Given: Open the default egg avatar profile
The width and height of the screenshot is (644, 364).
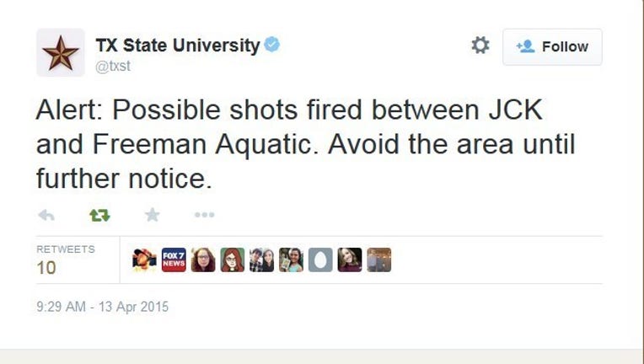Looking at the screenshot, I should tap(320, 260).
